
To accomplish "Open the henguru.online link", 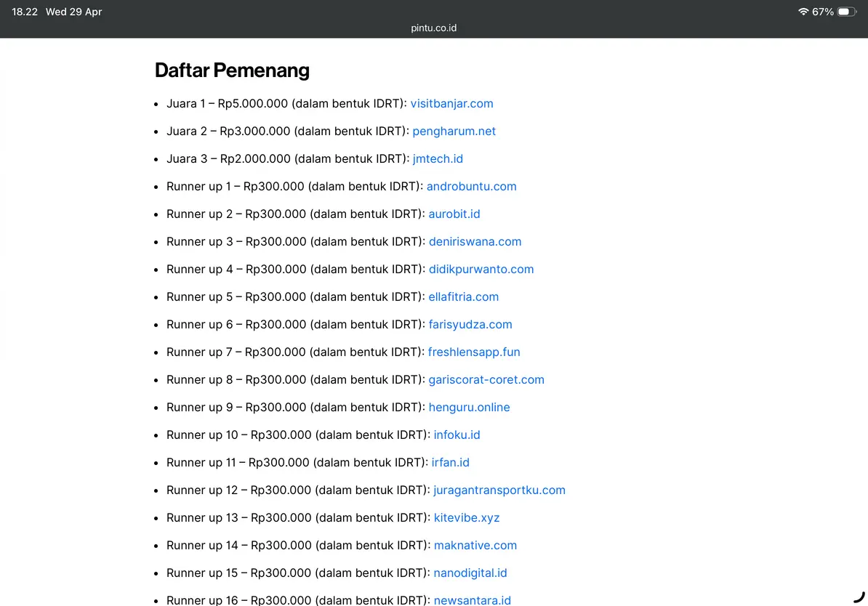I will click(469, 408).
